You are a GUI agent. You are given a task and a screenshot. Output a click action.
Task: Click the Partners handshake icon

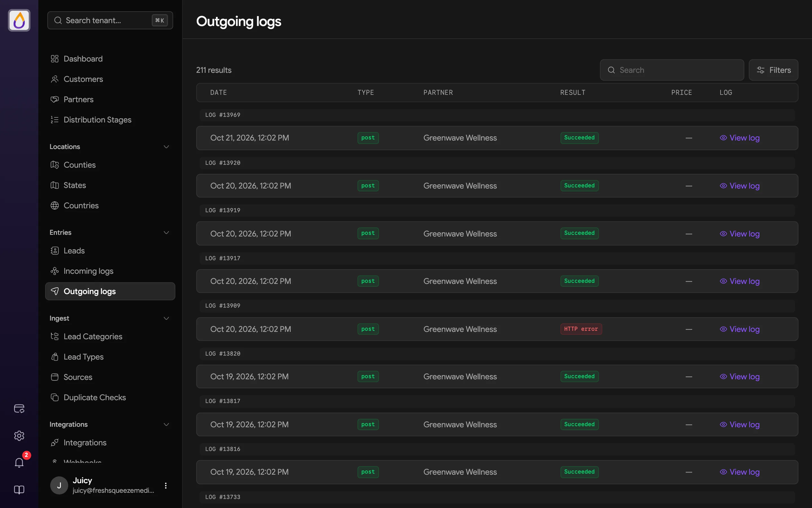point(55,99)
